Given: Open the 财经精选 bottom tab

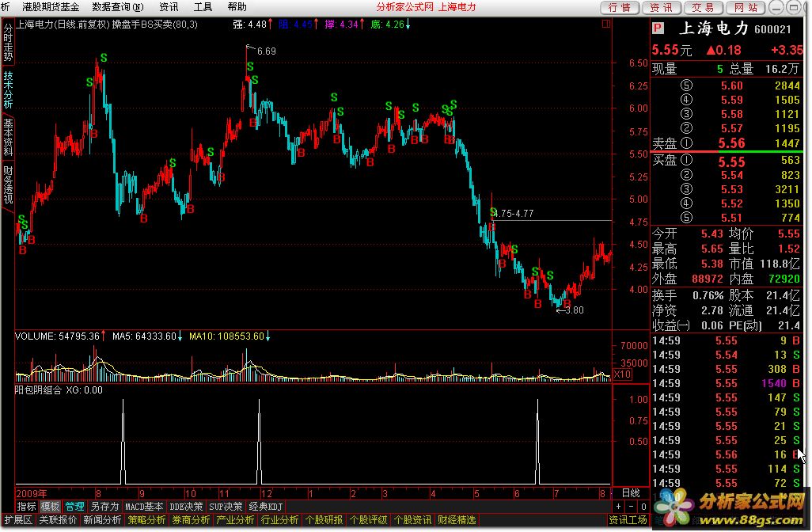Looking at the screenshot, I should click(457, 520).
